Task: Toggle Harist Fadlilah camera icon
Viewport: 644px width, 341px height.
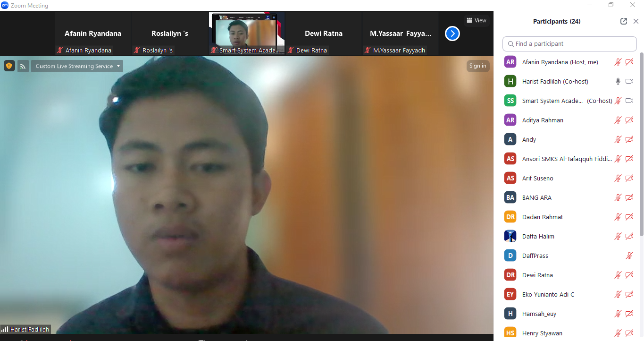Action: (x=629, y=81)
